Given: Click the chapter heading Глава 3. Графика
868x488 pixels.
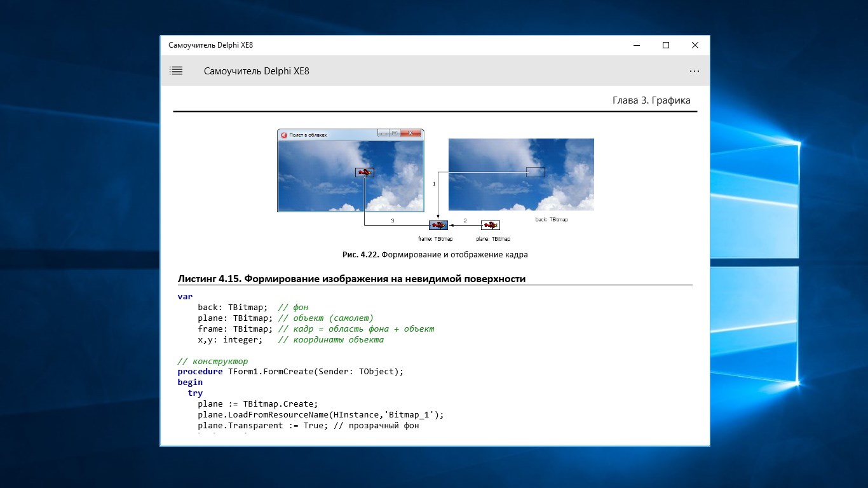Looking at the screenshot, I should 651,100.
